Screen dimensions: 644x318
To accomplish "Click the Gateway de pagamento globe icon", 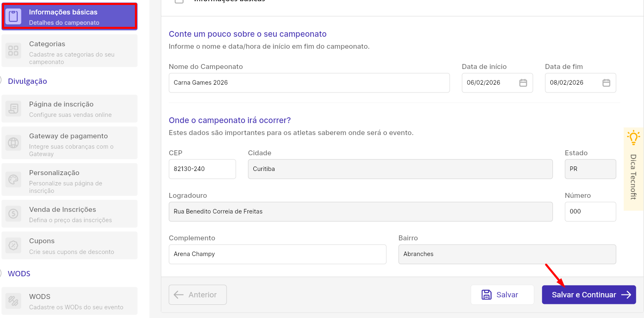I will coord(13,143).
